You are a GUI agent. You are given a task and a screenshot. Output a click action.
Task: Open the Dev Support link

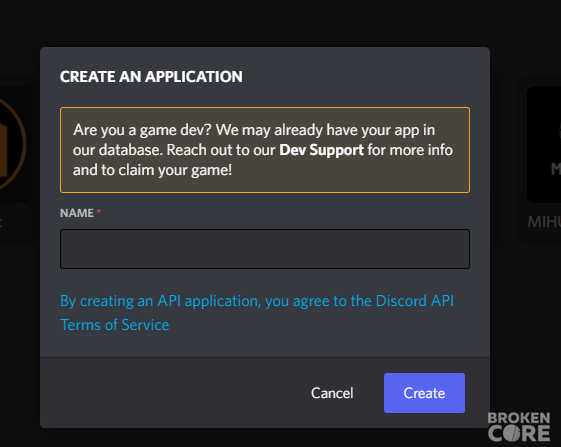[321, 150]
